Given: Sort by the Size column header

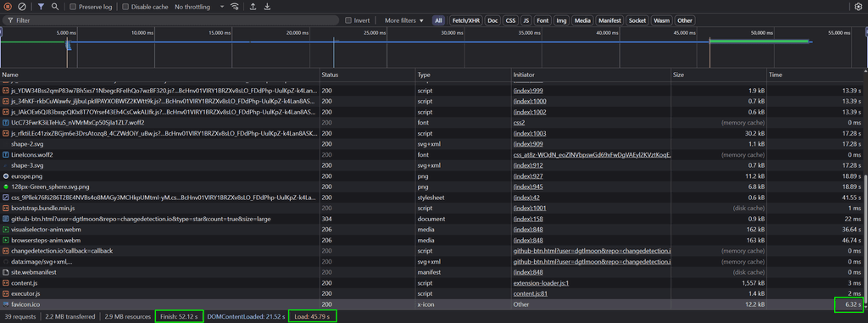Looking at the screenshot, I should 719,75.
